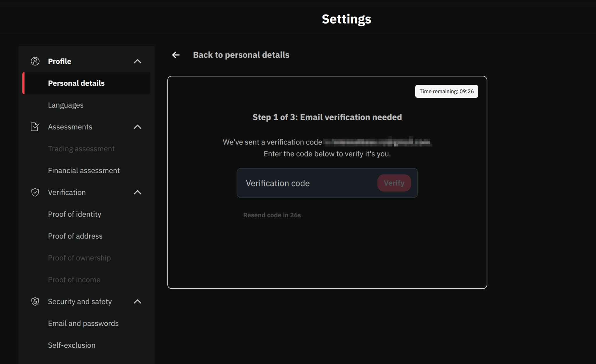Collapse the Assessments section chevron
Image resolution: width=596 pixels, height=364 pixels.
pyautogui.click(x=137, y=127)
